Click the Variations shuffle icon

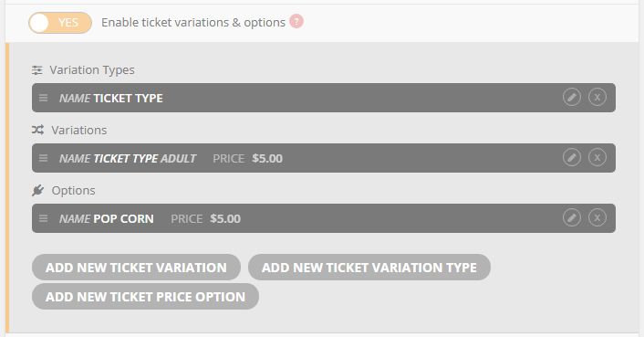(x=37, y=131)
